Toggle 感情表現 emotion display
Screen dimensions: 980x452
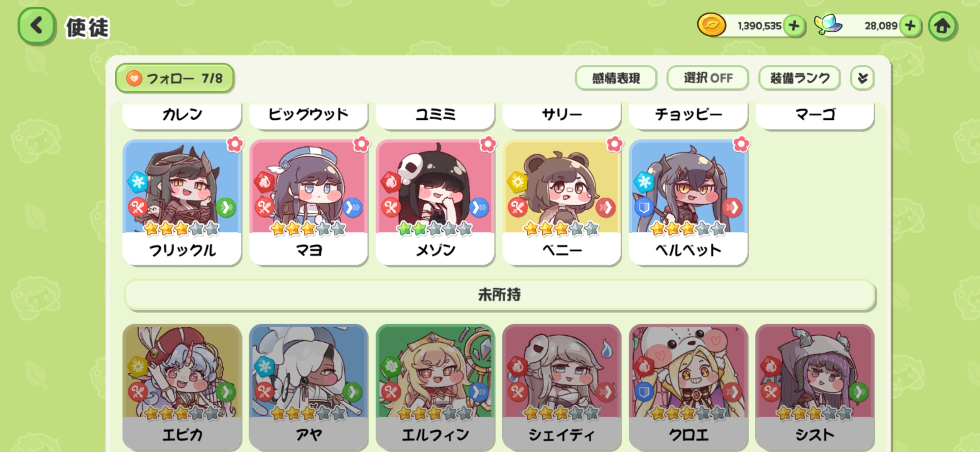coord(616,78)
